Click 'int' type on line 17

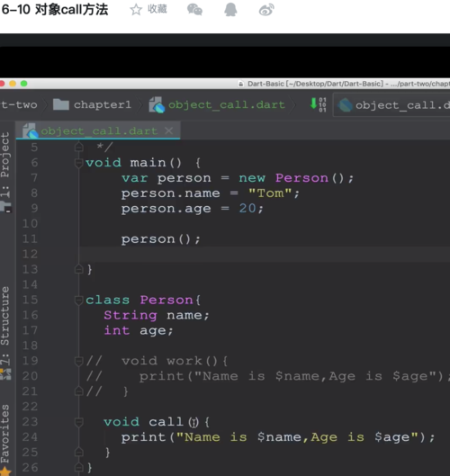pyautogui.click(x=117, y=330)
